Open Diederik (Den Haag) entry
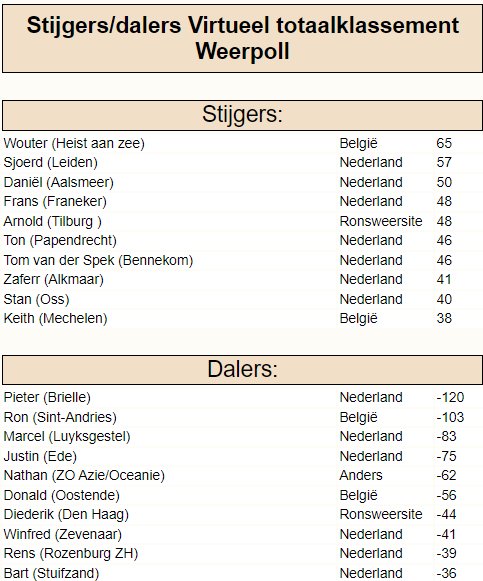Image resolution: width=483 pixels, height=581 pixels. coord(66,515)
